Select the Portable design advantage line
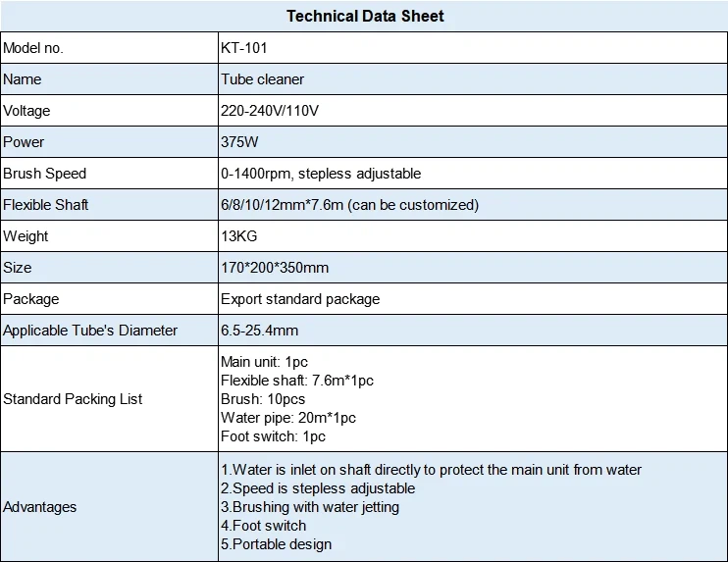Screen dimensions: 728x562 coord(277,544)
